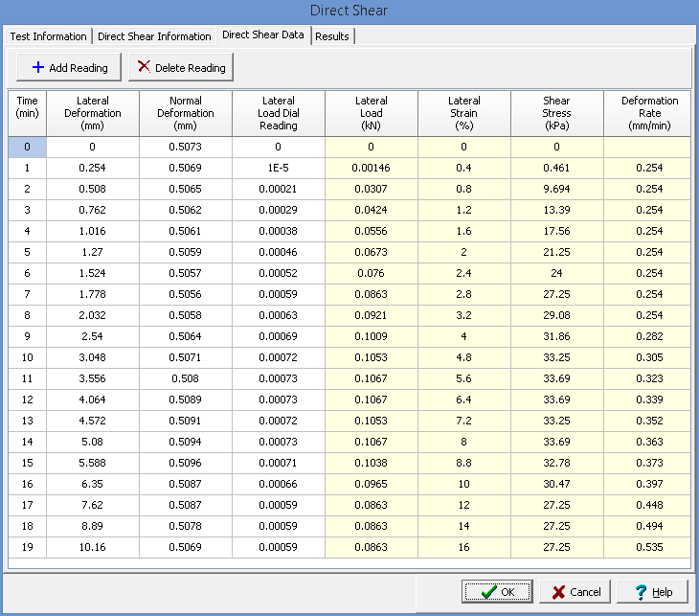Click shear stress cell 9.694
This screenshot has width=699, height=616.
click(556, 189)
